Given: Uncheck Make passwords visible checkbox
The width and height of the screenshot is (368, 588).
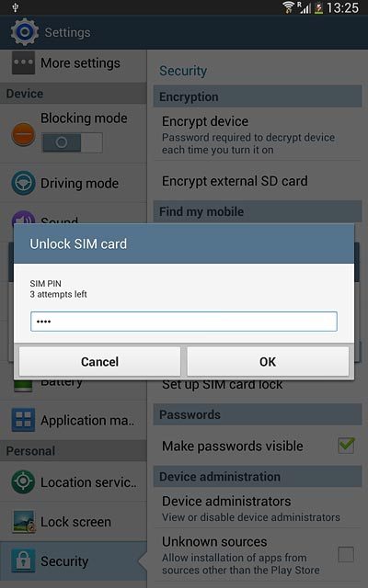Looking at the screenshot, I should coord(346,446).
